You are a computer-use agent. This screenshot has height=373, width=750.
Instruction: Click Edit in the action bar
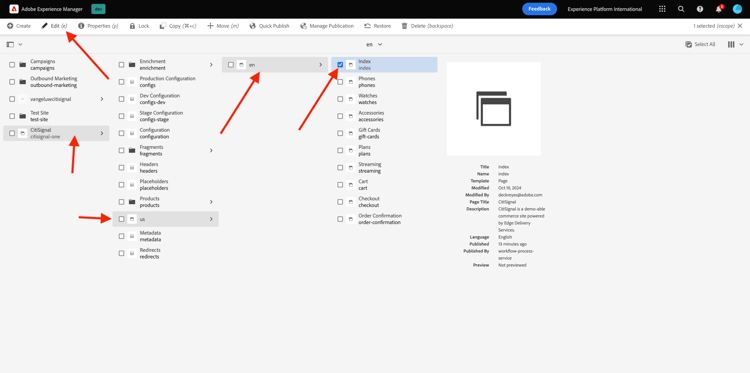[x=54, y=26]
